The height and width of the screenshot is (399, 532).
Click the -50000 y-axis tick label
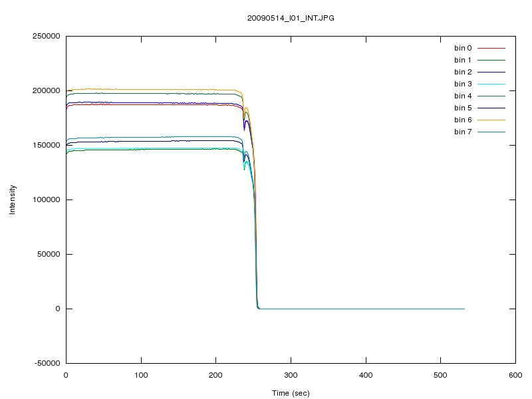click(x=47, y=363)
